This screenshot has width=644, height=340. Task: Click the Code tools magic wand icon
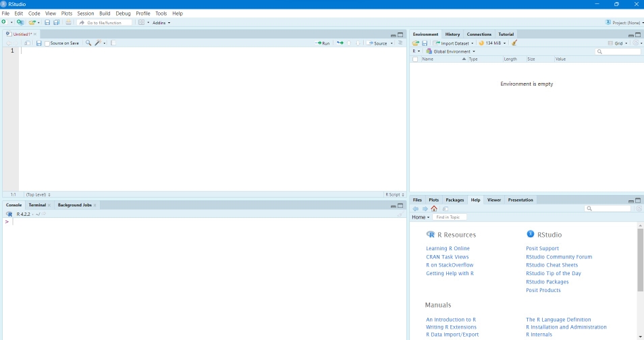[98, 43]
